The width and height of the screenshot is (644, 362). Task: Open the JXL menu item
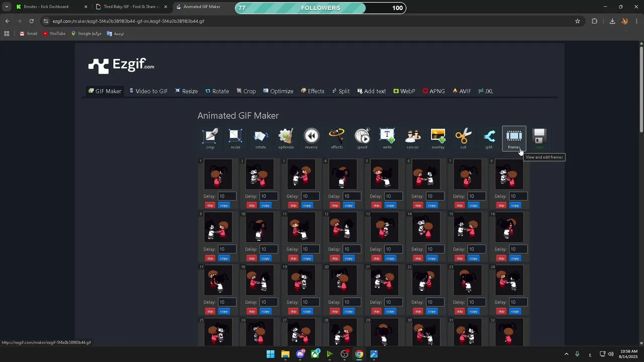486,91
